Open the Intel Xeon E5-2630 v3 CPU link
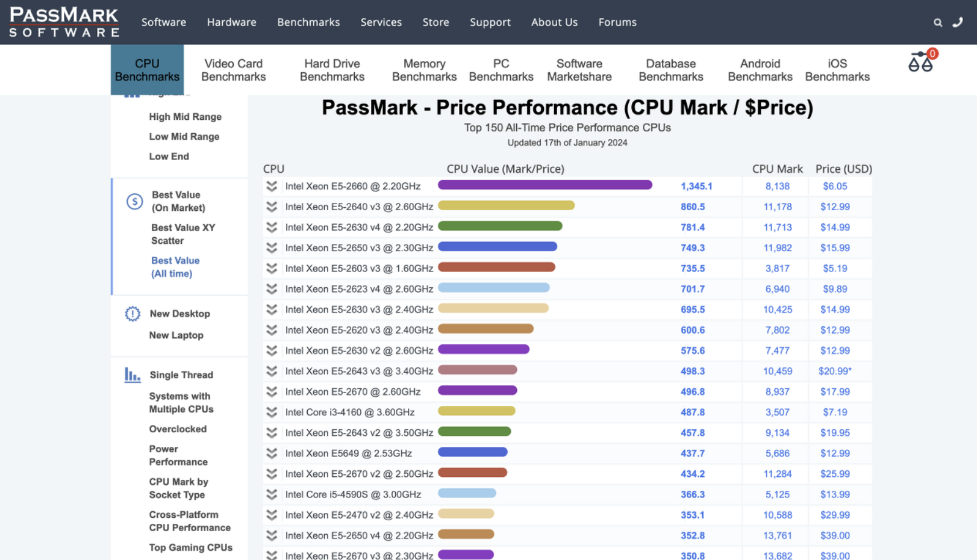The image size is (977, 560). tap(359, 310)
